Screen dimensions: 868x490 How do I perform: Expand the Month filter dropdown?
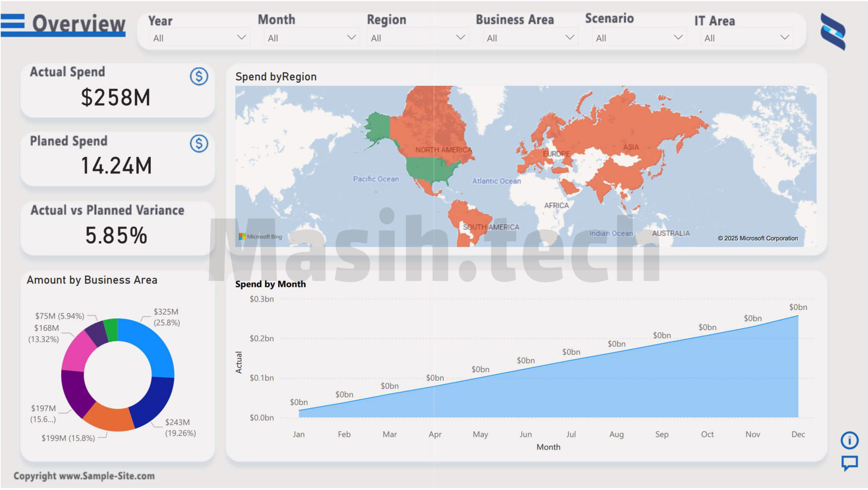coord(311,38)
